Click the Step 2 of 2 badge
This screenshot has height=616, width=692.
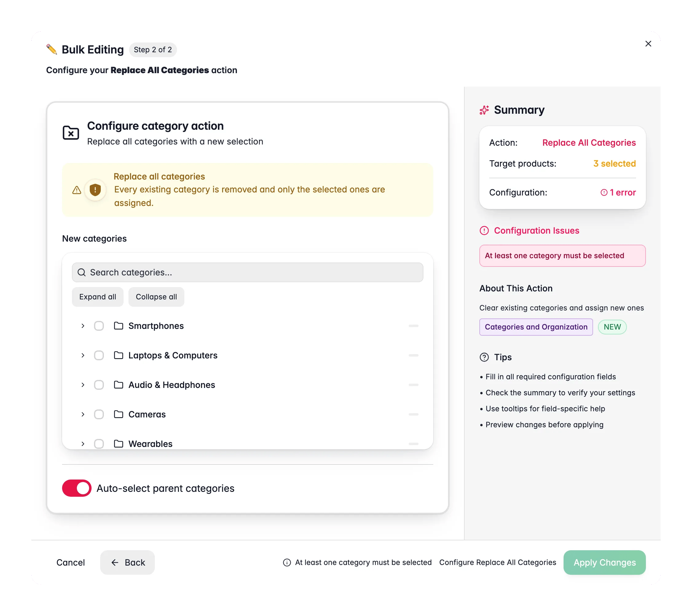click(153, 49)
